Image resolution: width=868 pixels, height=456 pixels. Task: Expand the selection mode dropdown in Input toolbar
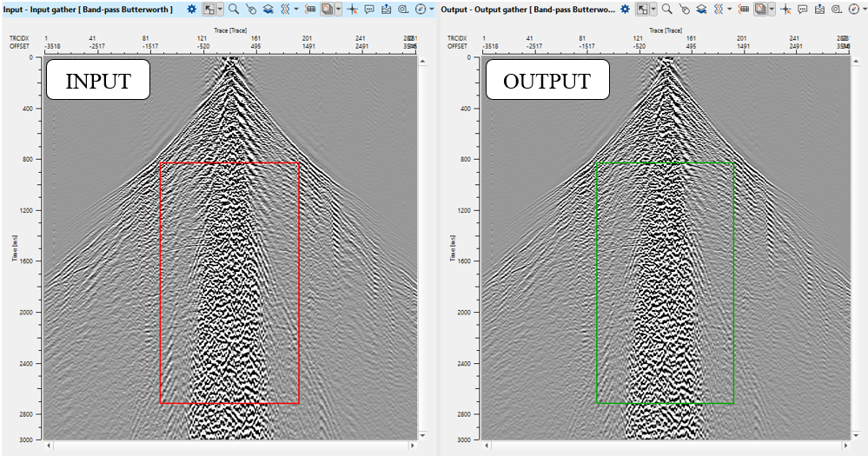click(x=220, y=9)
